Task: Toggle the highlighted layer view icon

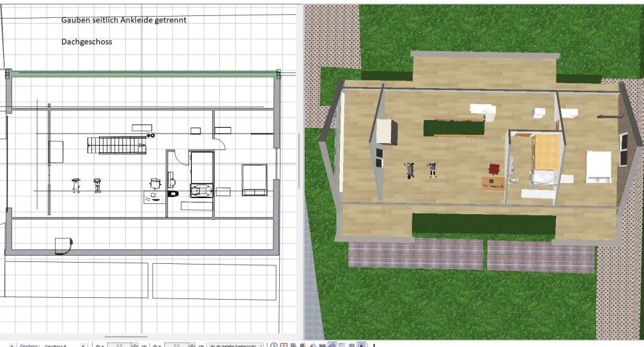Action: [332, 345]
